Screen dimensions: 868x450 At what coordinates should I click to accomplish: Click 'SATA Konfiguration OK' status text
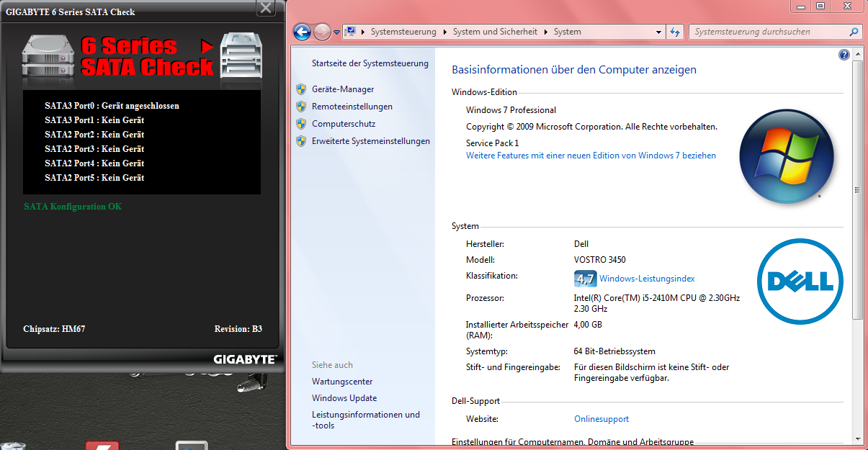[x=73, y=207]
